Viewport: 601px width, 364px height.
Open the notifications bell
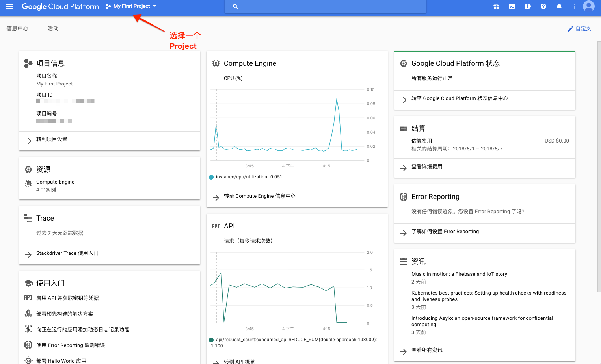point(559,6)
